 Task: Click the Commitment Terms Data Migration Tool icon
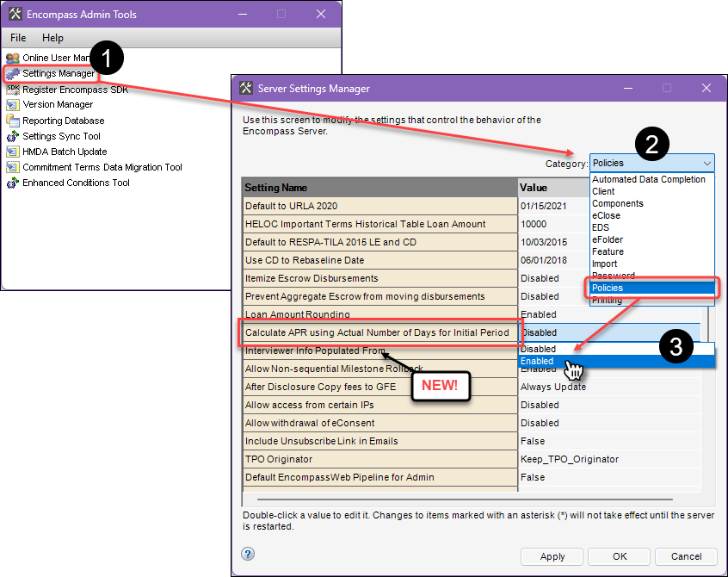(x=13, y=167)
